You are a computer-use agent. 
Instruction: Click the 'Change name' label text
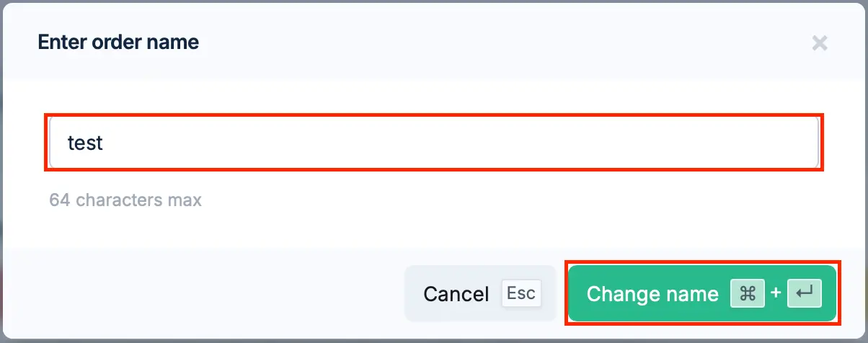pyautogui.click(x=652, y=294)
